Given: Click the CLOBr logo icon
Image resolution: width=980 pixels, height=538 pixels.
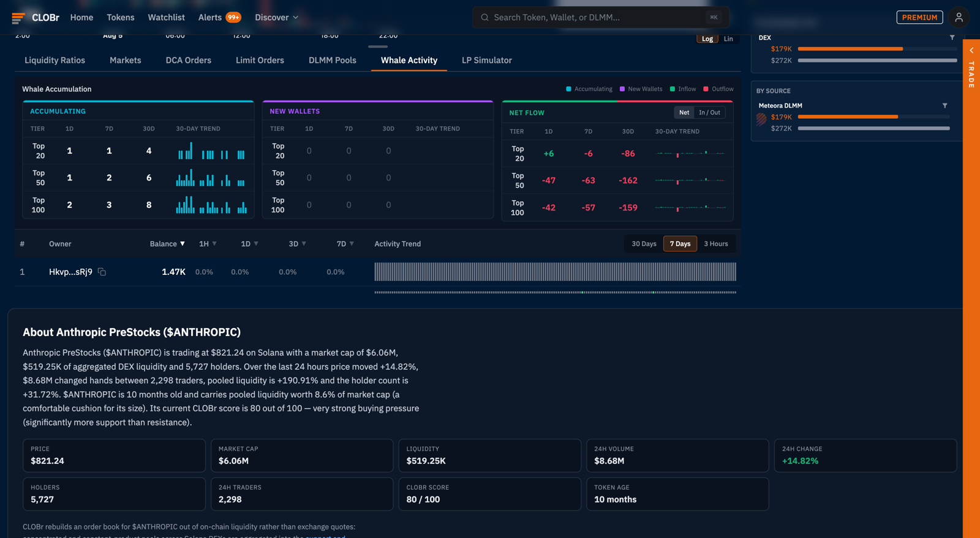Looking at the screenshot, I should (18, 18).
